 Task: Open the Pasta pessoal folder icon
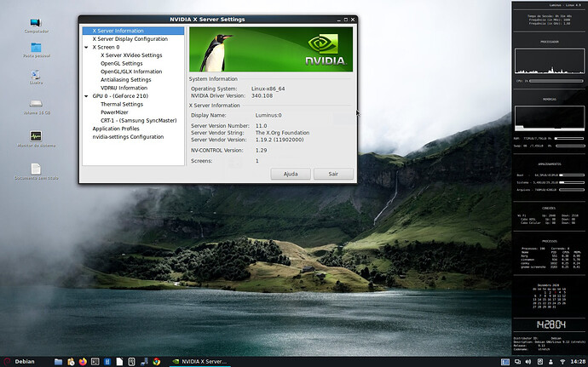pyautogui.click(x=36, y=48)
